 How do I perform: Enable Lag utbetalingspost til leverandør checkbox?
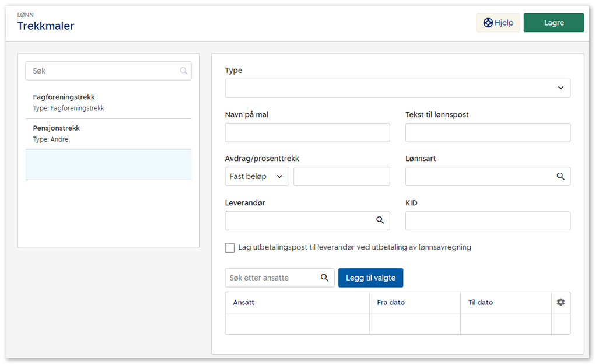point(230,247)
